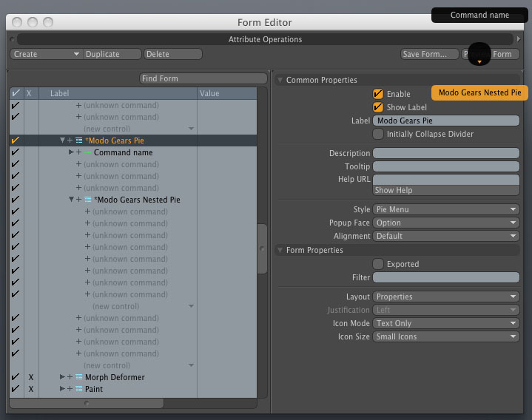This screenshot has width=532, height=420.
Task: Select the Command name row label
Action: (x=123, y=152)
